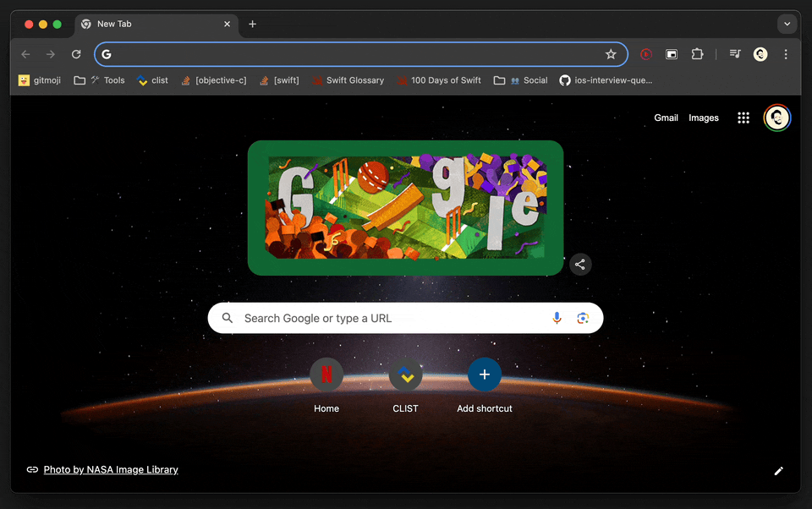The width and height of the screenshot is (812, 509).
Task: Customize this page with pencil icon
Action: pos(778,471)
